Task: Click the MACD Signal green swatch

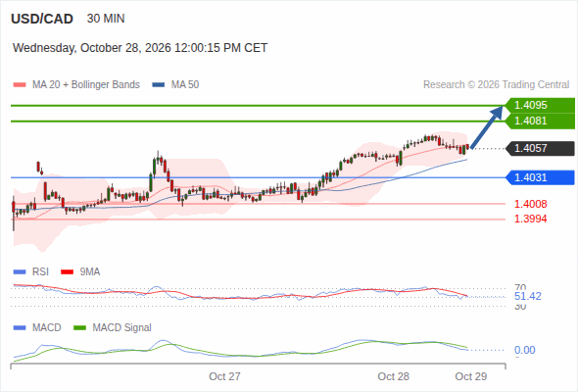Action: (80, 328)
